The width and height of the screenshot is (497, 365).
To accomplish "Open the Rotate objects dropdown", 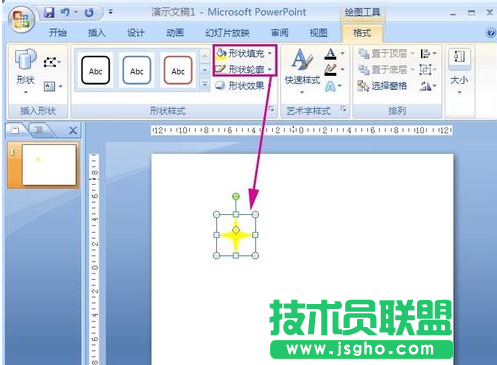I will [428, 86].
